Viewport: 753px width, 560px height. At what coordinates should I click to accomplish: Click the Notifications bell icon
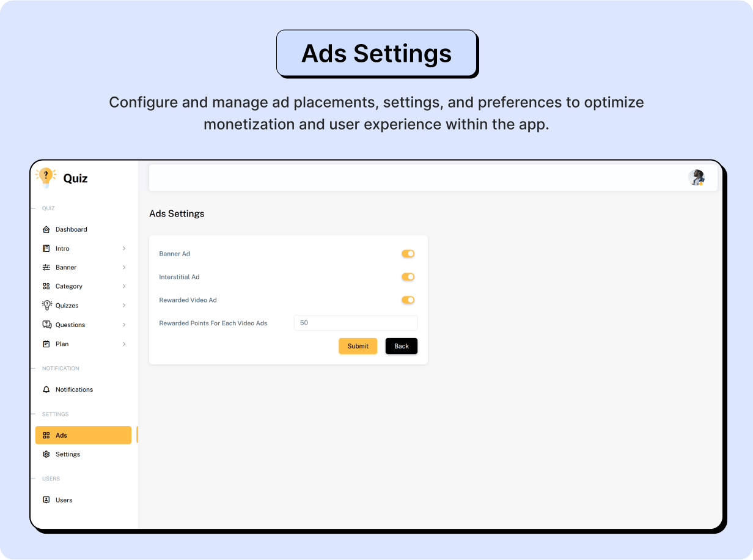point(46,389)
